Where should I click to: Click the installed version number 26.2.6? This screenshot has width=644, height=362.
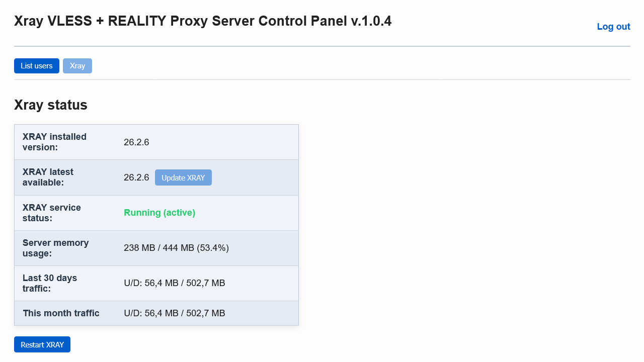click(x=136, y=142)
